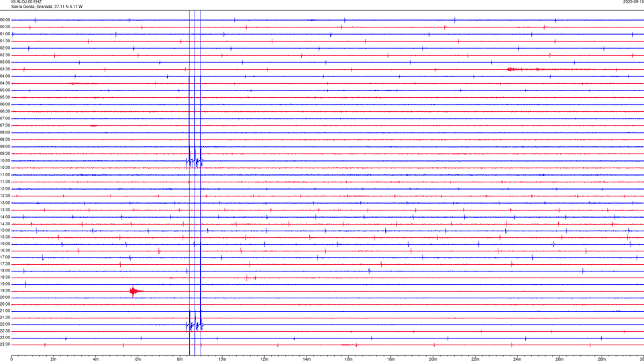Click the 02:30 trace label
Viewport: 644px width, 362px height.
(5, 55)
